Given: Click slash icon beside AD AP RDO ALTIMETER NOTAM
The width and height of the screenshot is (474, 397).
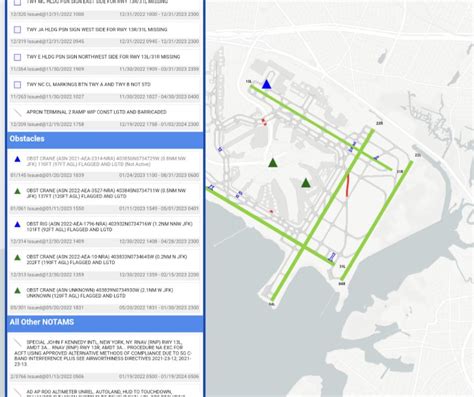Looking at the screenshot, I should pyautogui.click(x=18, y=392).
